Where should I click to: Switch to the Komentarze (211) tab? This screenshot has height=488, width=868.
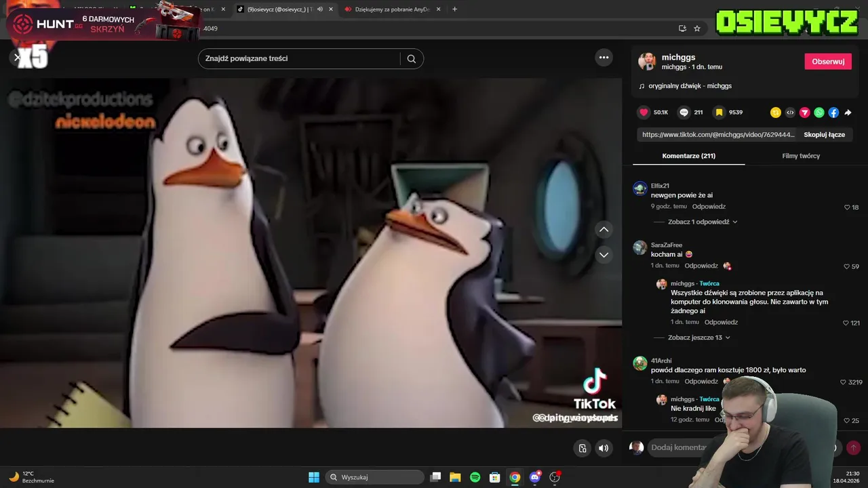(x=688, y=156)
